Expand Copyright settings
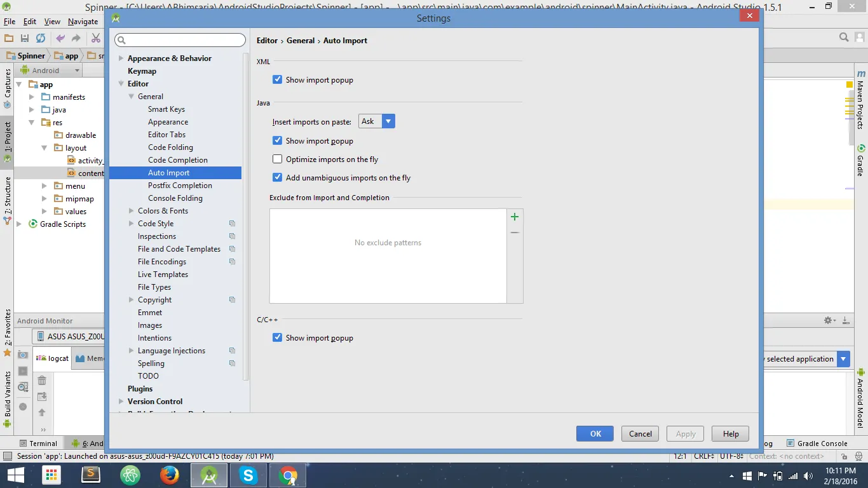 pyautogui.click(x=132, y=300)
